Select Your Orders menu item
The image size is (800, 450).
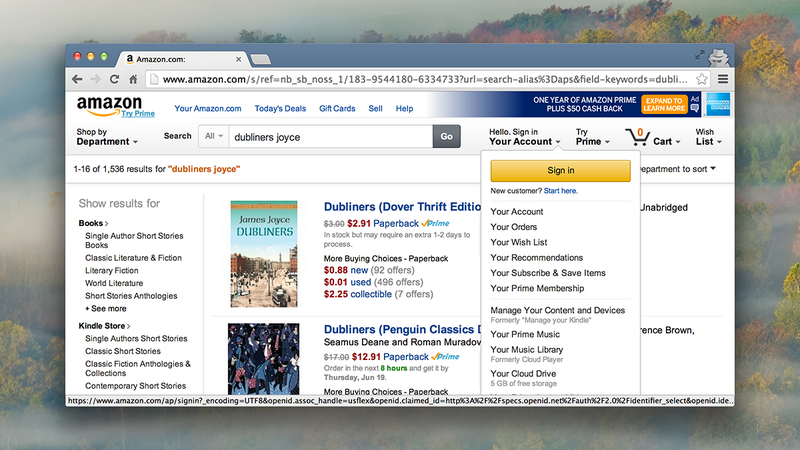tap(514, 227)
